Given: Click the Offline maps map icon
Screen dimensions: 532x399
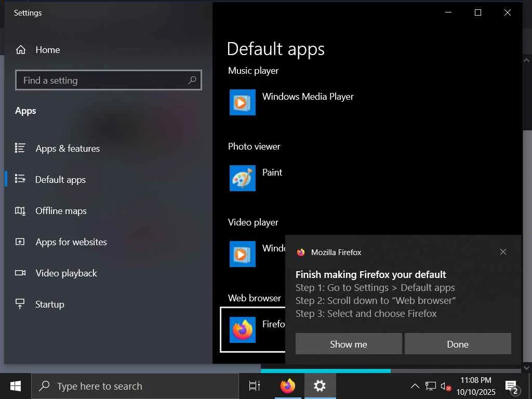Looking at the screenshot, I should [20, 211].
